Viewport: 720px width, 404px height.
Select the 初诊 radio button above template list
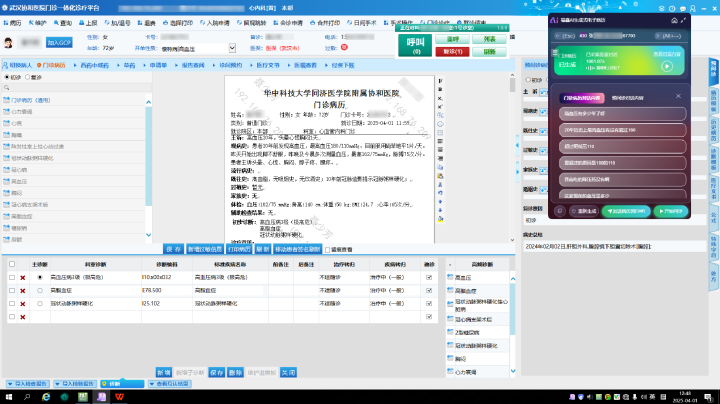[x=7, y=77]
